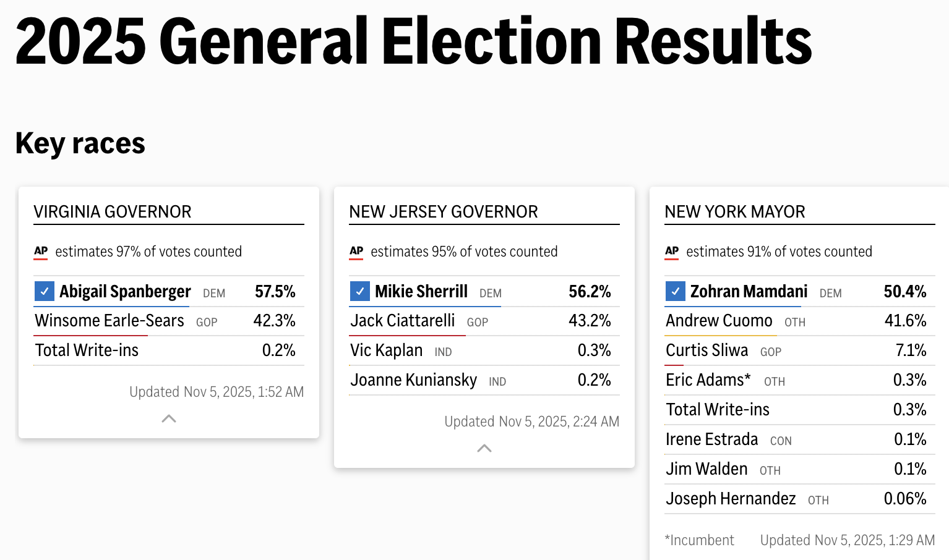Click the GOP label beside Curtis Sliwa
949x560 pixels.
770,352
